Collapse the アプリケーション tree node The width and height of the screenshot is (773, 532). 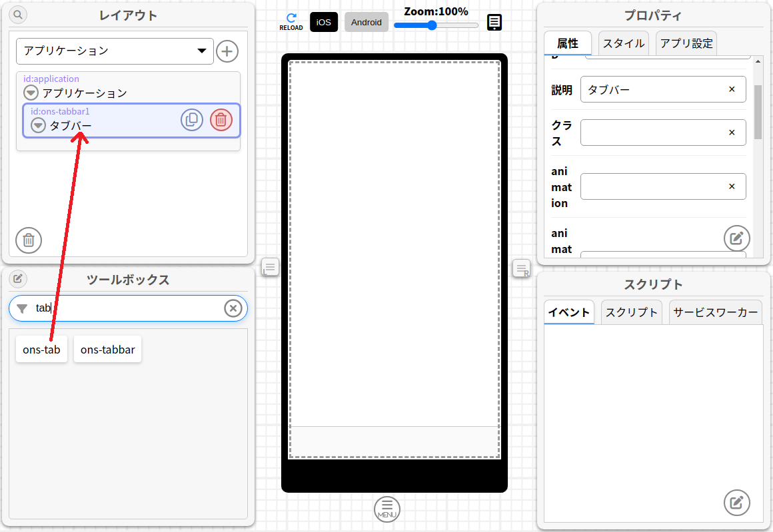click(x=31, y=93)
